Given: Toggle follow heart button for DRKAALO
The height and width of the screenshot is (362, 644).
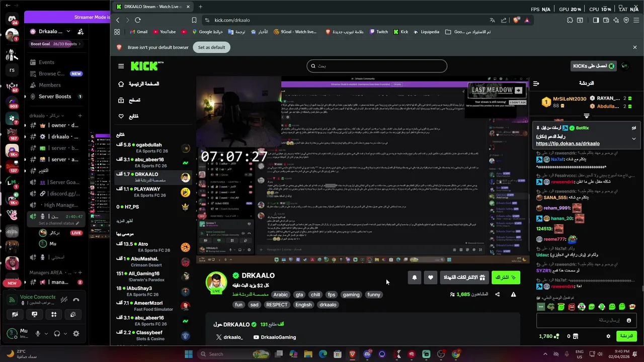Looking at the screenshot, I should coord(431,277).
